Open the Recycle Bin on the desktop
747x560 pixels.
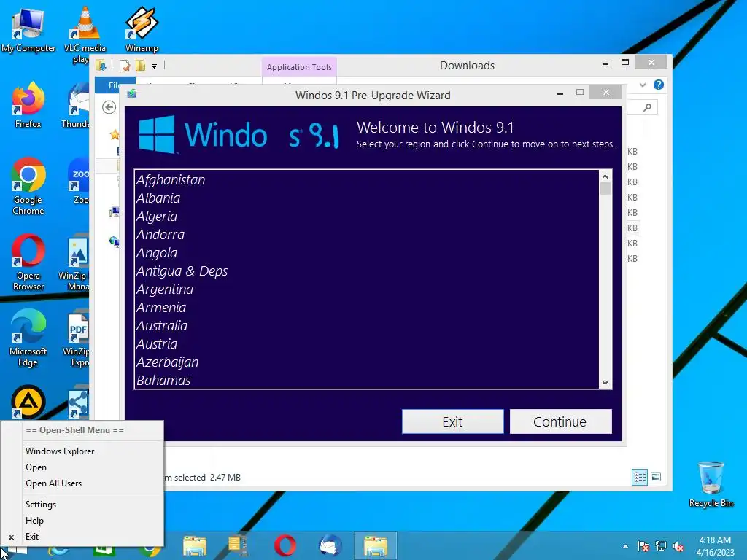[711, 484]
